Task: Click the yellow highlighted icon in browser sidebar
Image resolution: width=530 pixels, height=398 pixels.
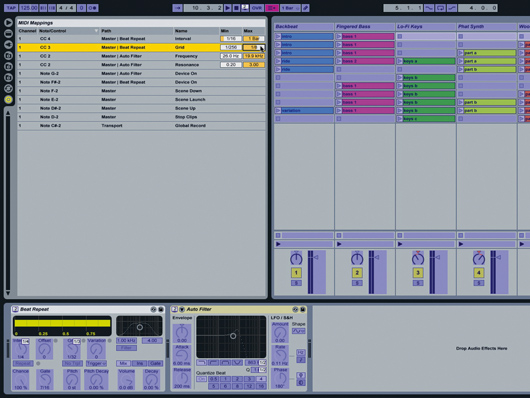Action: coord(8,99)
